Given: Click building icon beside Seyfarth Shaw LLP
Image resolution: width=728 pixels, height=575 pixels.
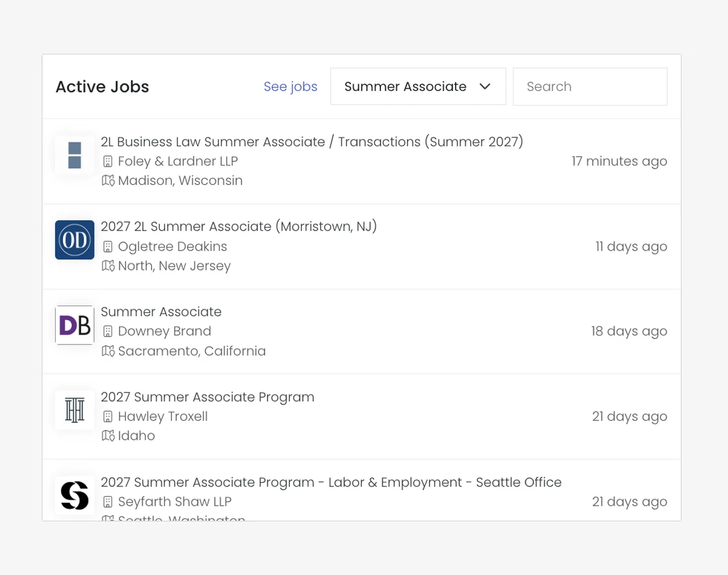Looking at the screenshot, I should tap(108, 502).
